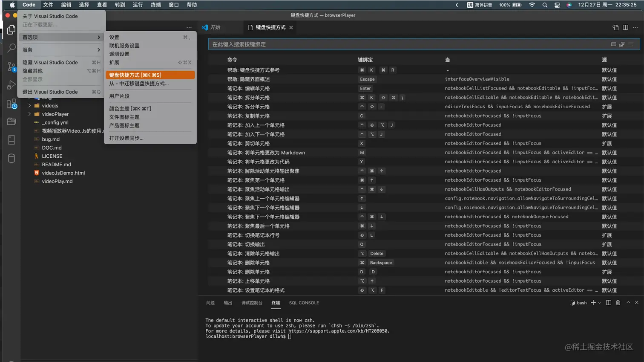Choose 隐藏 Visual Studio Code
The width and height of the screenshot is (644, 362).
[61, 63]
